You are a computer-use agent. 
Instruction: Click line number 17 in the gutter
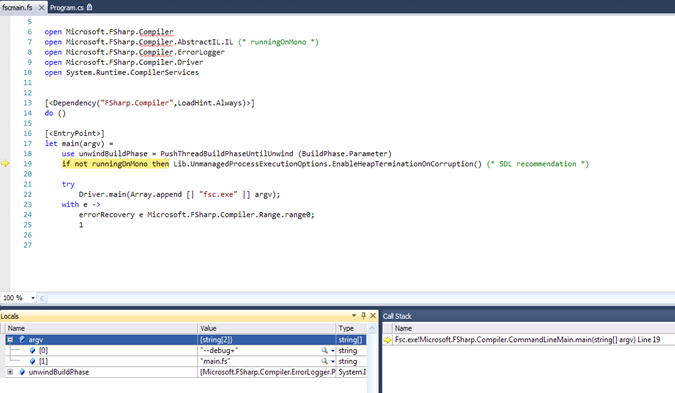click(28, 143)
